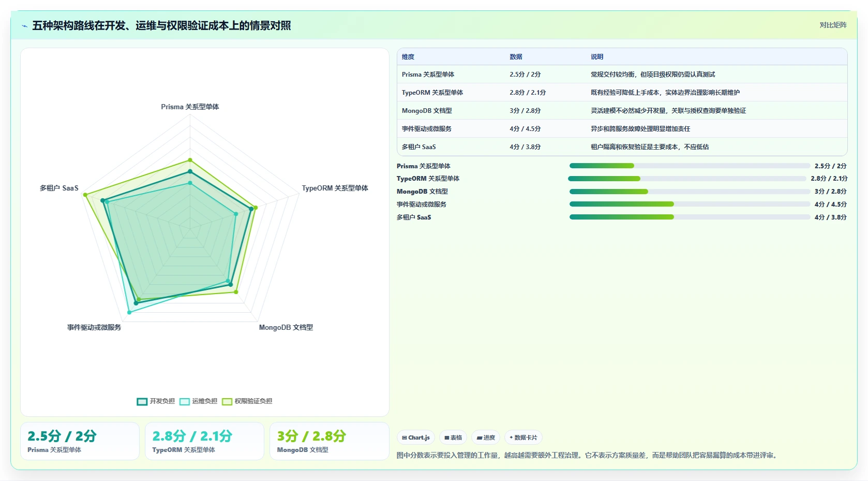Click the 事件驱动或微服务 progress bar
868x481 pixels.
[690, 204]
